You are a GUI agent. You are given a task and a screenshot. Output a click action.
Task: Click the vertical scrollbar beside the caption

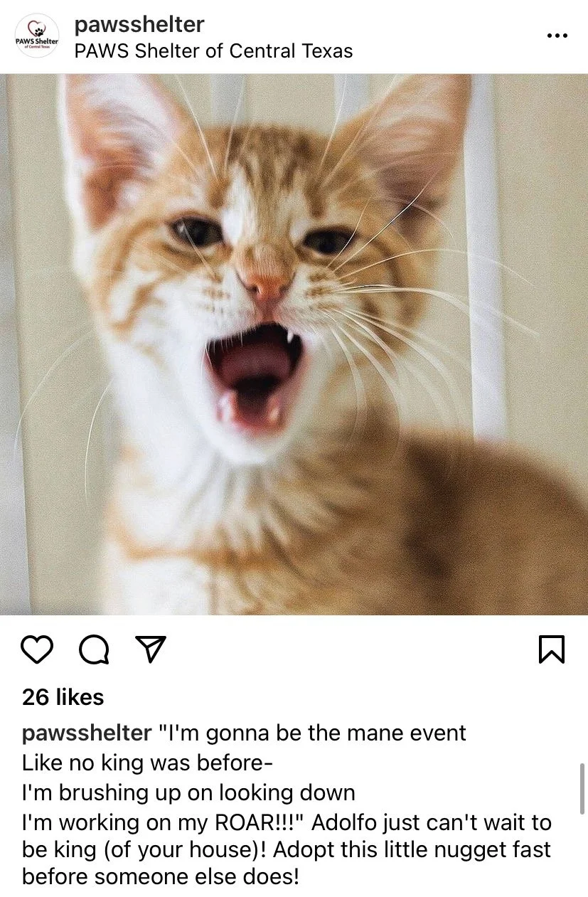tap(583, 789)
